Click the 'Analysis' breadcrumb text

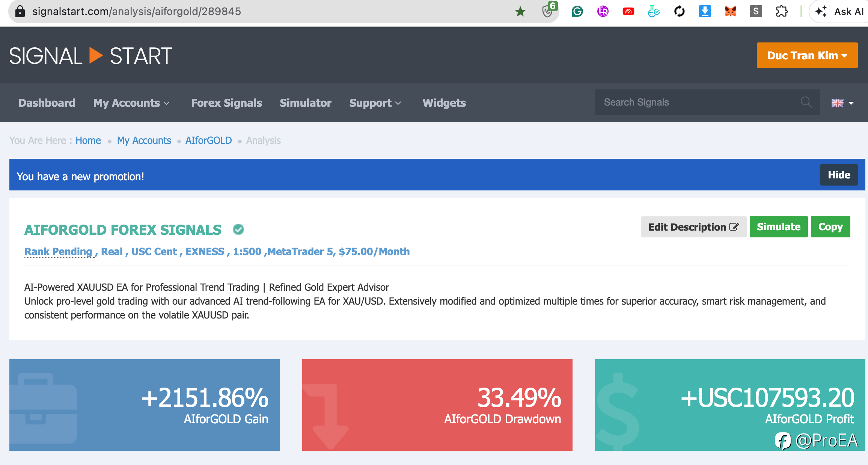click(264, 140)
